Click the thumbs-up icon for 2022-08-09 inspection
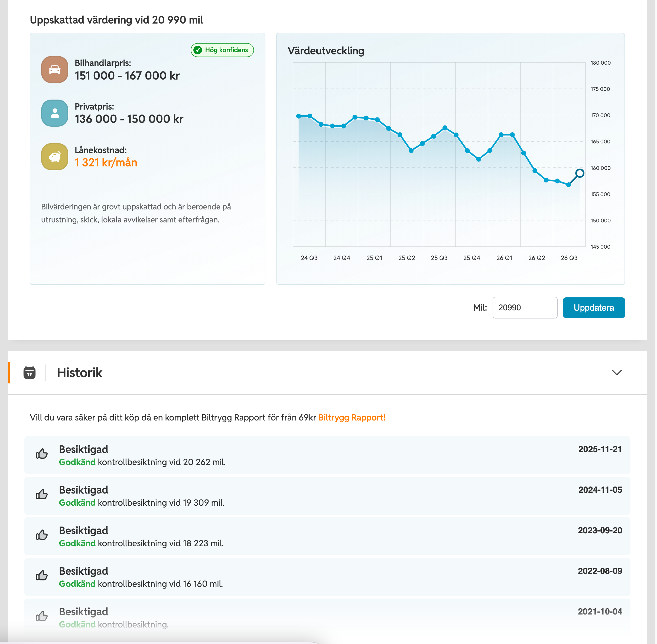 [42, 575]
